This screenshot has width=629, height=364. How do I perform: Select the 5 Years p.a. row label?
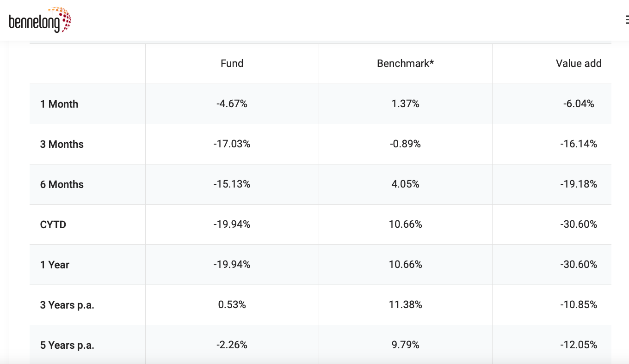click(x=67, y=345)
